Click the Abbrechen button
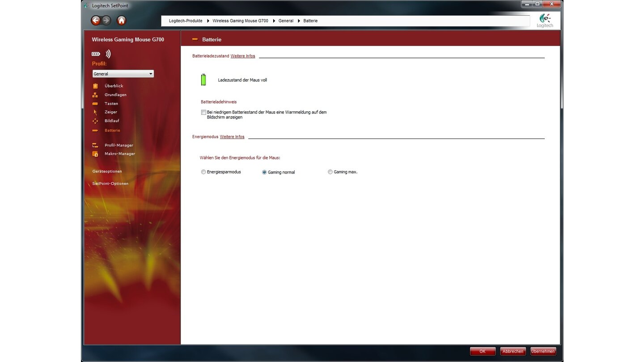The image size is (644, 362). [x=513, y=351]
